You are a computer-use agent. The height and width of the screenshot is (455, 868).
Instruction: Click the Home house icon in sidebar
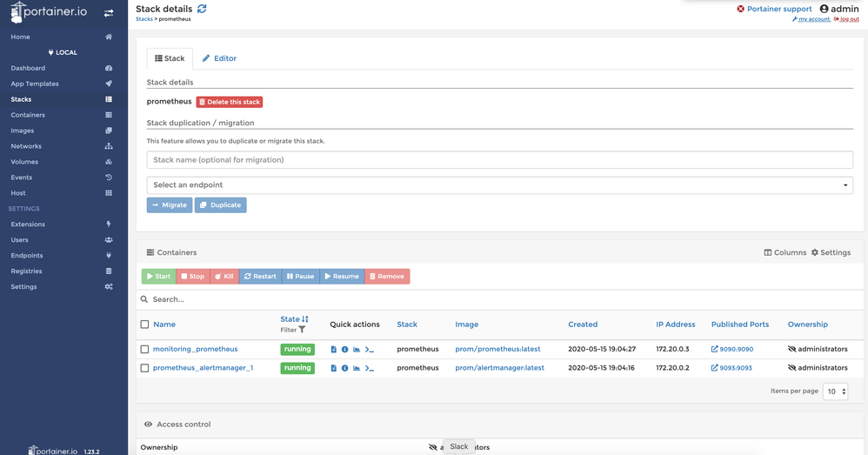(x=109, y=37)
